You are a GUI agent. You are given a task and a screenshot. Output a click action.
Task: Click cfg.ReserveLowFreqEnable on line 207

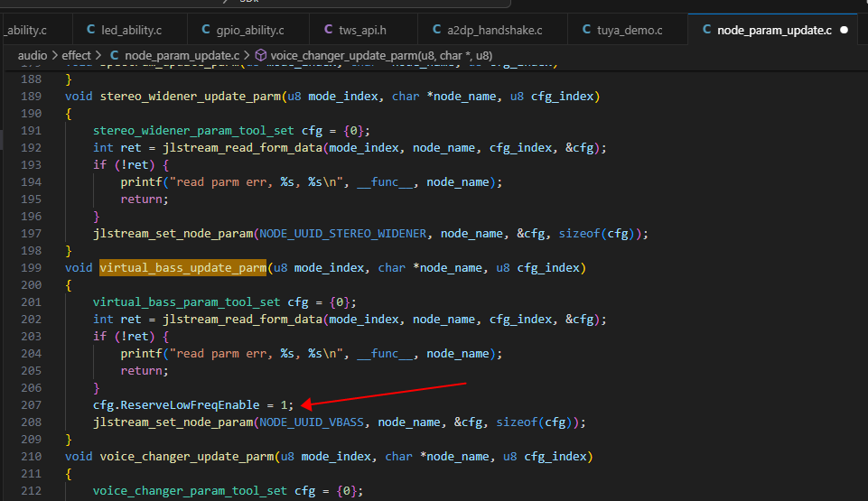coord(176,404)
